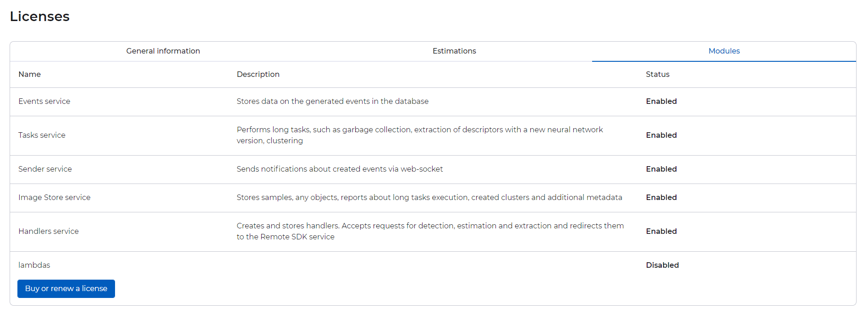The image size is (868, 319).
Task: Click the Status column header
Action: pos(658,75)
